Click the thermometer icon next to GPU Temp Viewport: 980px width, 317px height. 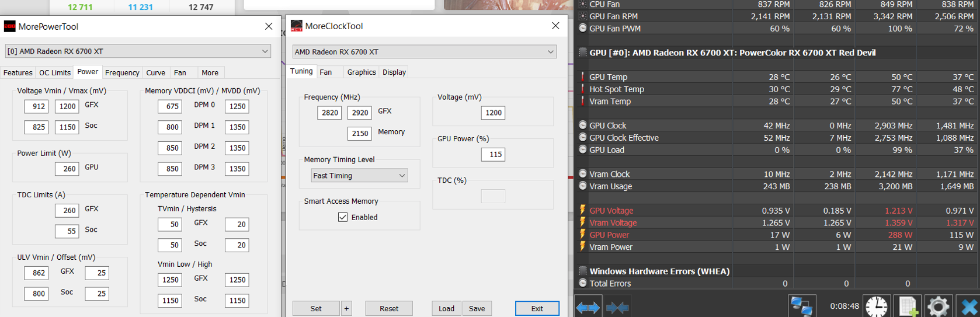(582, 77)
